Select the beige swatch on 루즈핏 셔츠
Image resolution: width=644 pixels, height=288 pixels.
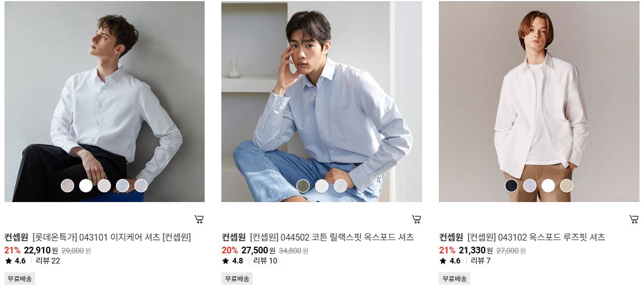click(x=566, y=186)
